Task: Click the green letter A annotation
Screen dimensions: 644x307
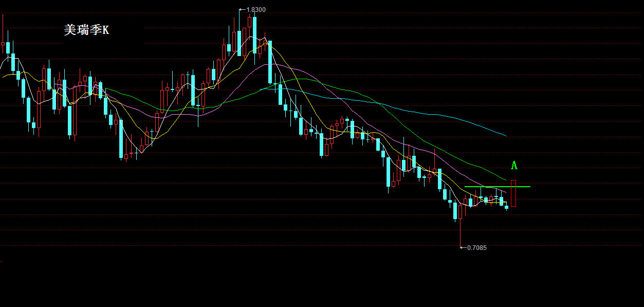Action: coord(513,166)
